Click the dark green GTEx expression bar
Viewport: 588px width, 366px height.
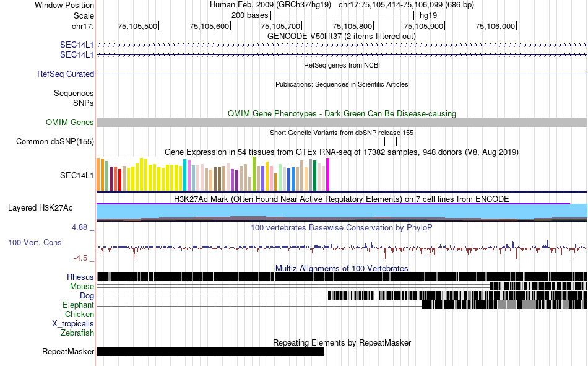[x=315, y=176]
